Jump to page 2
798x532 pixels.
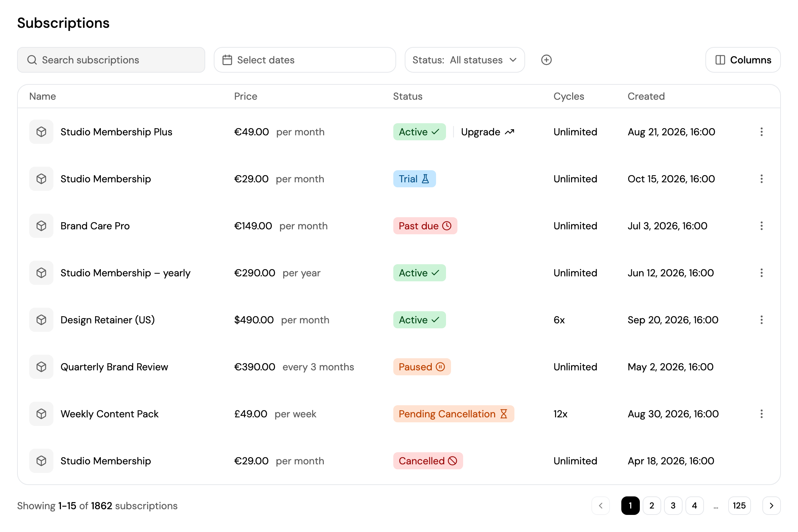[x=652, y=506]
